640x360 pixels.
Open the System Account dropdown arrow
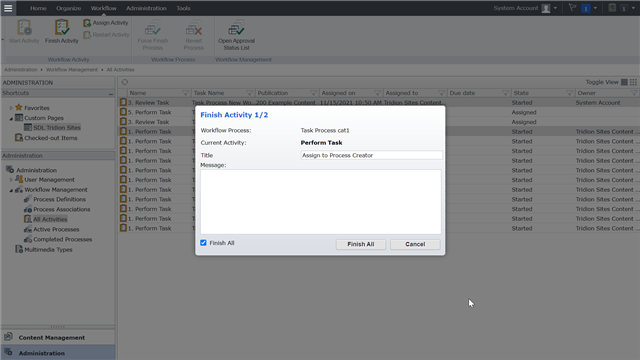coord(556,8)
